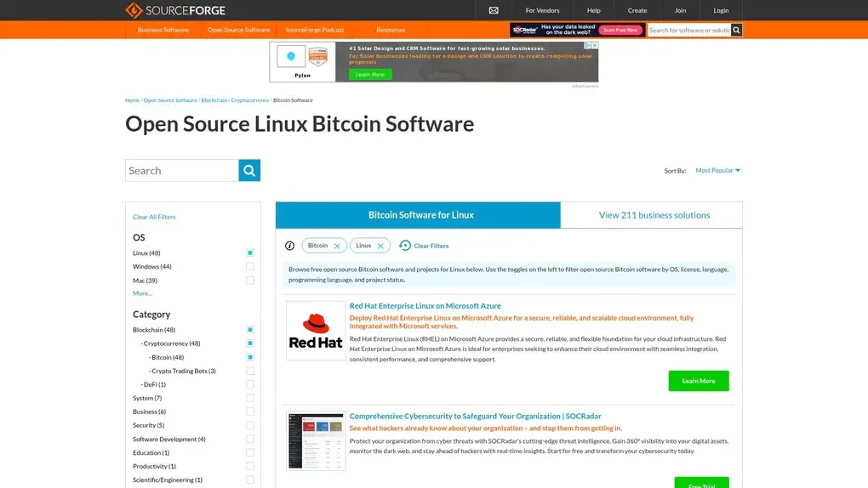
Task: Check the System (7) checkbox
Action: tap(250, 398)
